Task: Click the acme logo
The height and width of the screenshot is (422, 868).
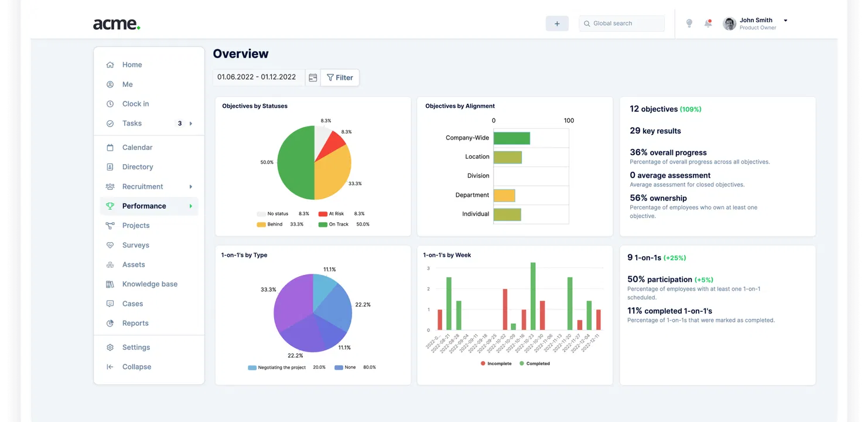Action: pyautogui.click(x=117, y=24)
